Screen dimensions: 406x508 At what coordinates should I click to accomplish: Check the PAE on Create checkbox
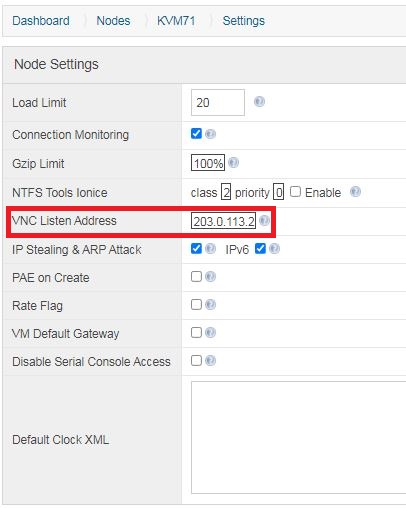point(196,276)
